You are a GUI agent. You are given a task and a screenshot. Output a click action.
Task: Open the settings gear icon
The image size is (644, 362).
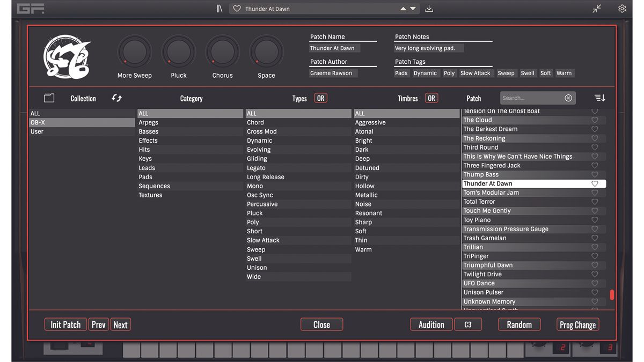pos(622,9)
